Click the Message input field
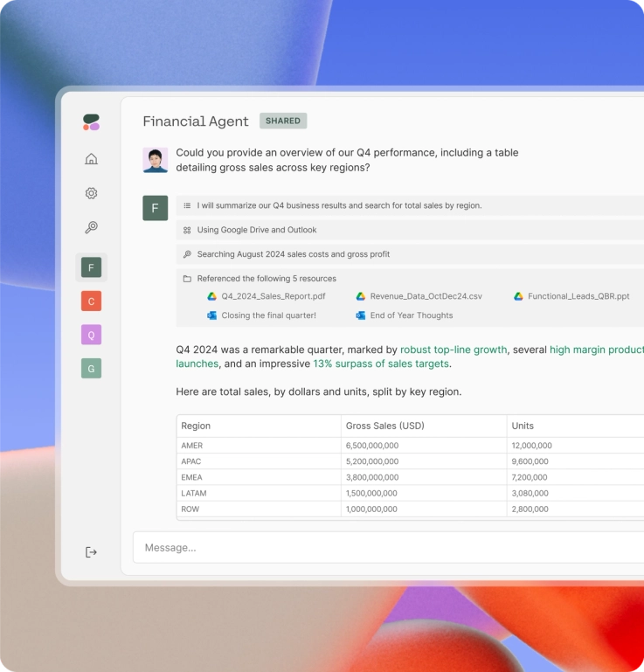Screen dimensions: 644x672 click(x=388, y=548)
